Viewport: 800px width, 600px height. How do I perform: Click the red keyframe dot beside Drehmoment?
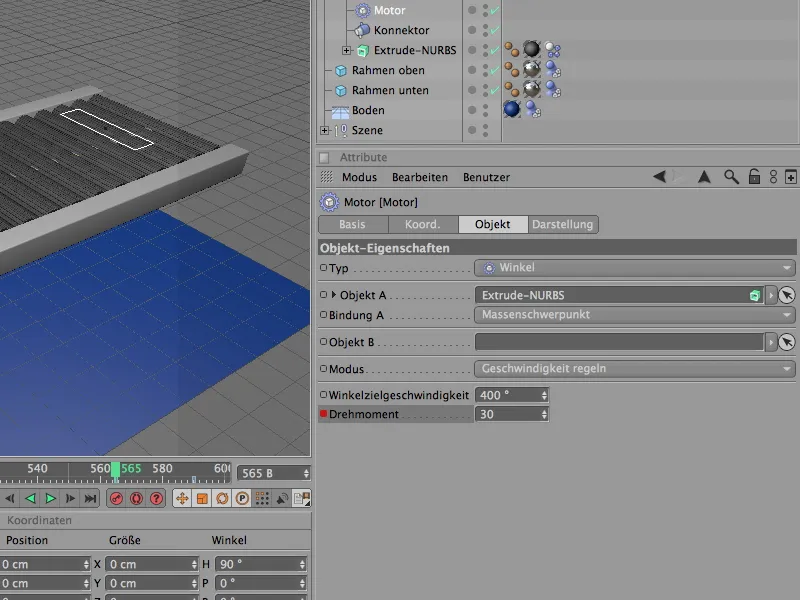[x=323, y=414]
